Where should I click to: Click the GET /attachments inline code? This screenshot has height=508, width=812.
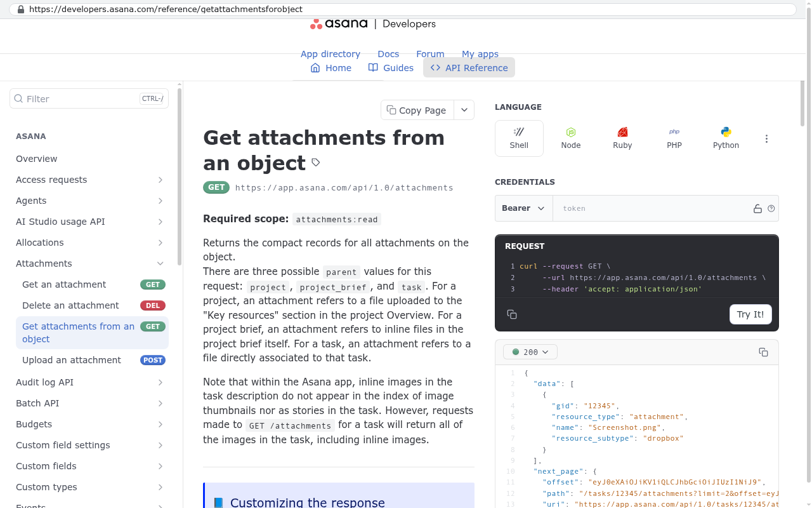tap(290, 425)
